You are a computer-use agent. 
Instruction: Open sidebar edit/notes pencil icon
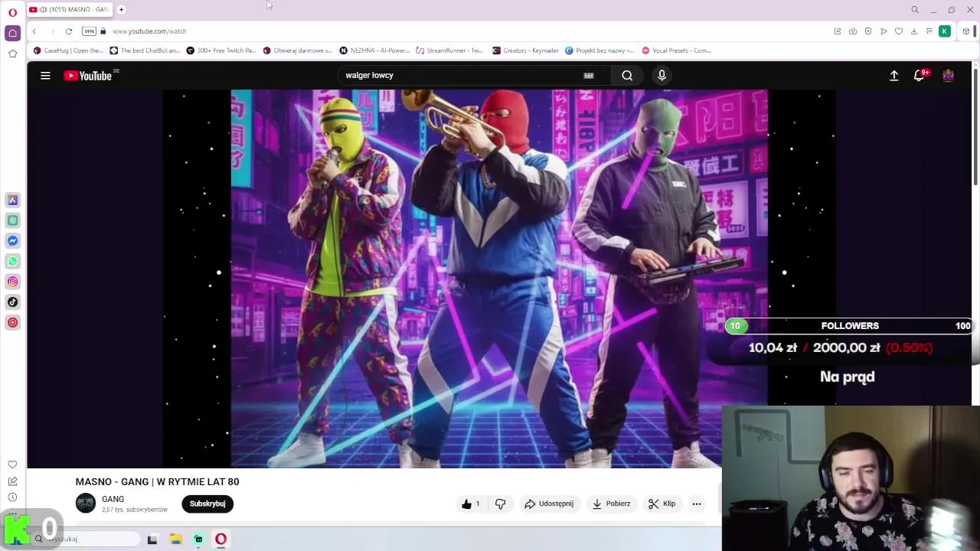click(12, 481)
